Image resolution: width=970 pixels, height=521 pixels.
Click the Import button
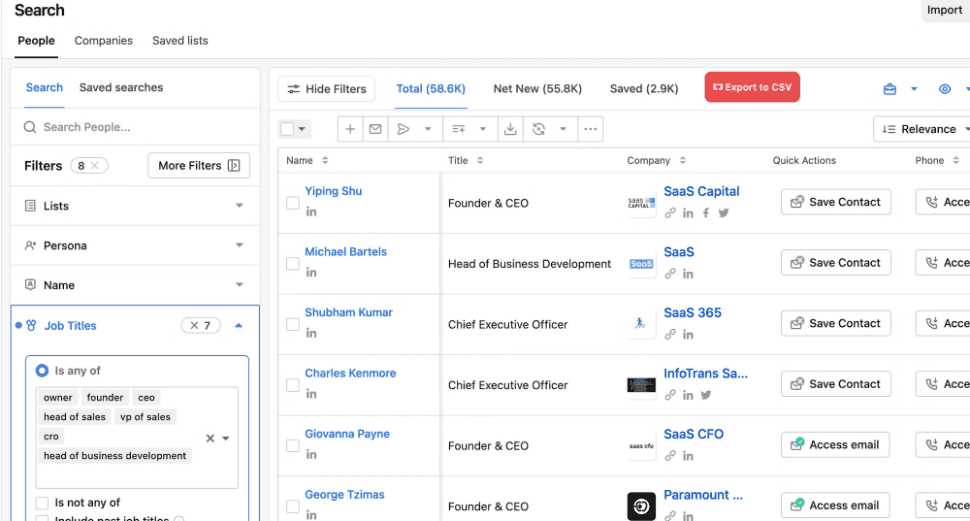click(945, 10)
